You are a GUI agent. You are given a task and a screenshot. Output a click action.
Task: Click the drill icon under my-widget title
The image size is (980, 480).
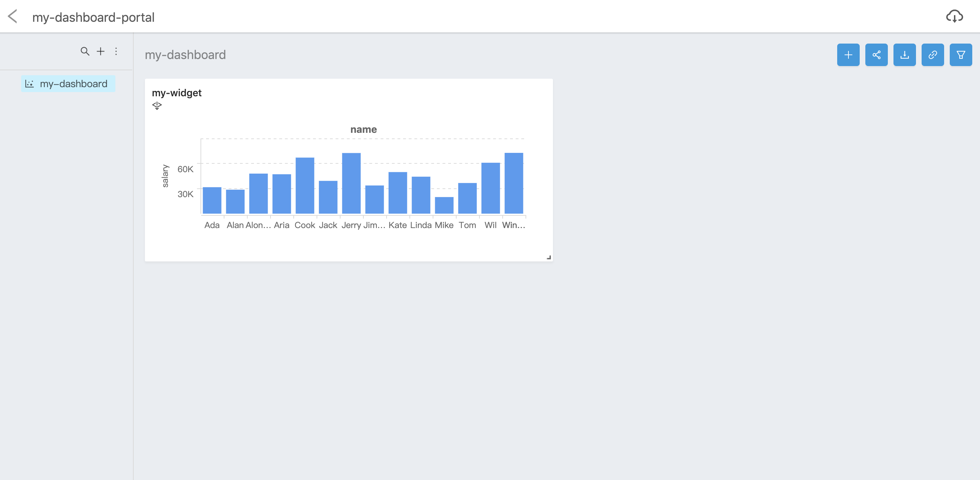tap(157, 105)
